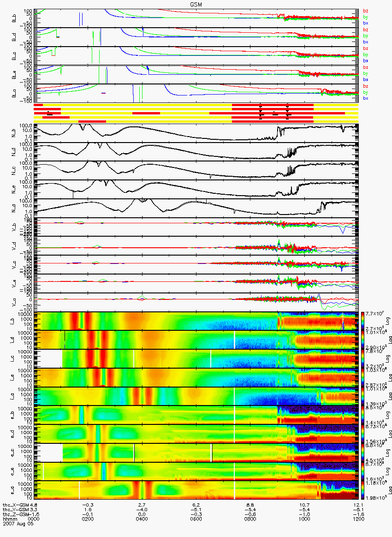The image size is (392, 537).
Task: Click the thc_X value 6.2
Action: [196, 505]
